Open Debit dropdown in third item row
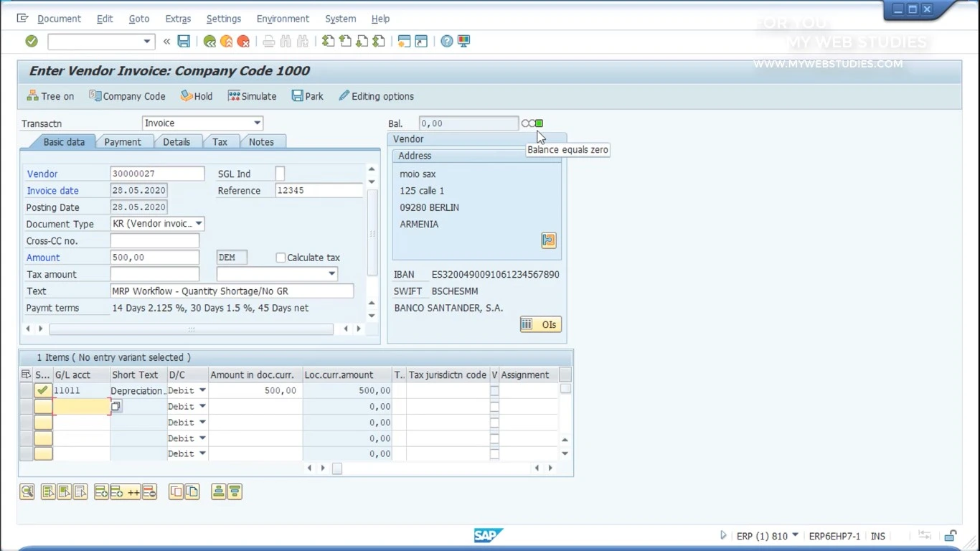This screenshot has height=551, width=980. pyautogui.click(x=202, y=423)
